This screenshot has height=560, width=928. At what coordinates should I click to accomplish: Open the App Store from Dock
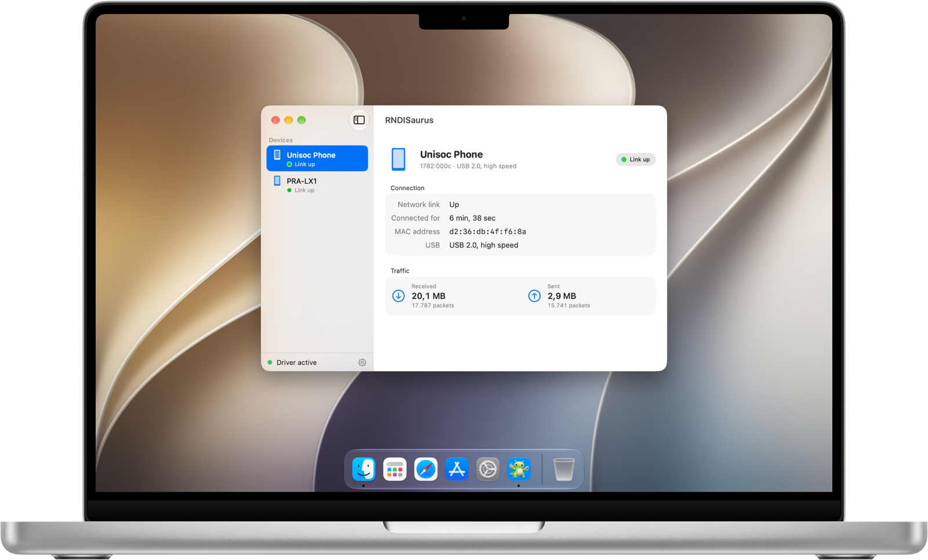pos(456,469)
